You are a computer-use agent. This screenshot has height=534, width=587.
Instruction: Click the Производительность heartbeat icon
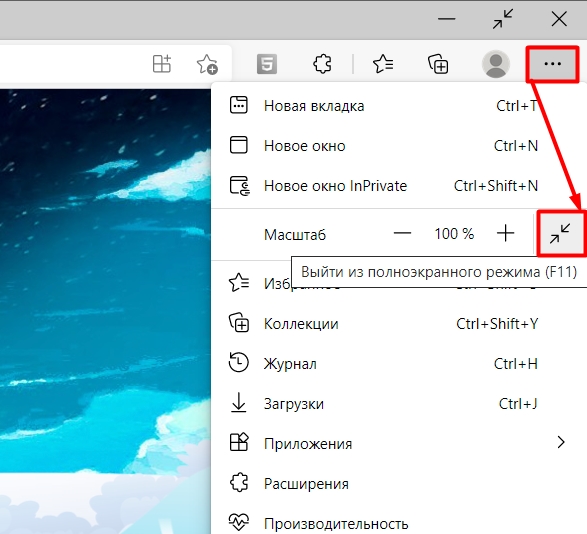click(x=239, y=522)
